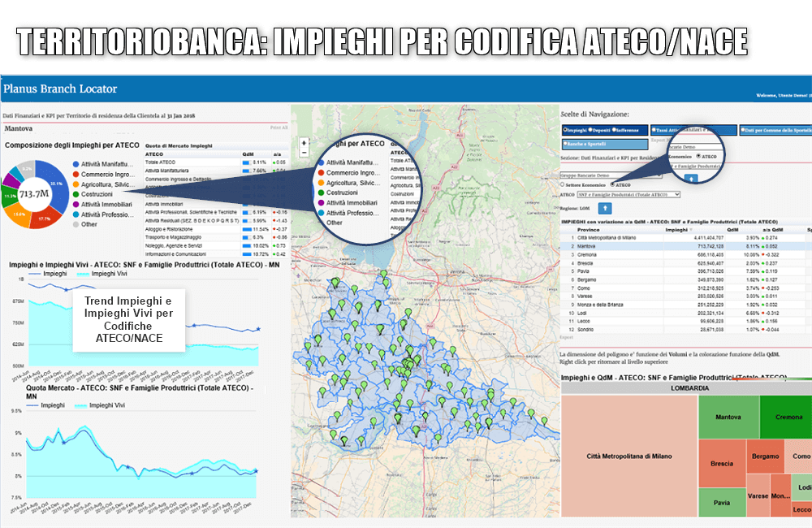Click the Print All link
Viewport: 812px width, 528px height.
coord(279,128)
